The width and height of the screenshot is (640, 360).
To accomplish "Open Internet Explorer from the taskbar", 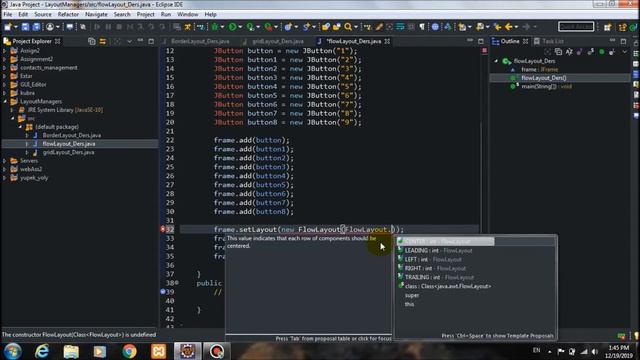I will tap(42, 351).
